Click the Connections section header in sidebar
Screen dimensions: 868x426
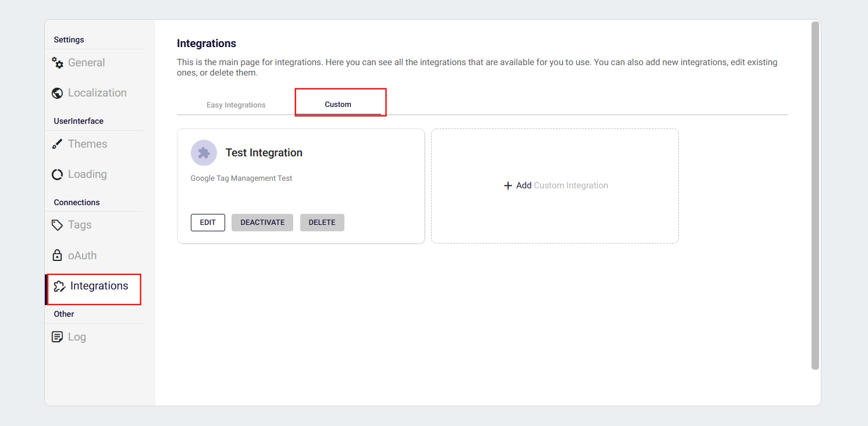pos(77,202)
